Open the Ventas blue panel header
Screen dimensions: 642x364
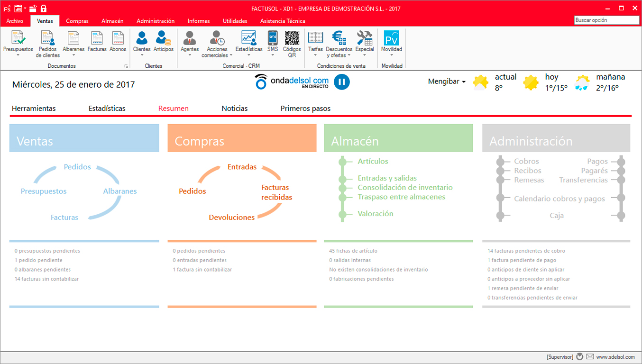coord(84,138)
